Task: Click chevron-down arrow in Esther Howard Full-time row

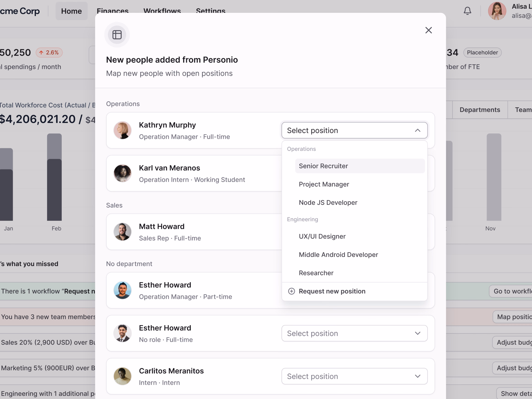Action: click(417, 333)
